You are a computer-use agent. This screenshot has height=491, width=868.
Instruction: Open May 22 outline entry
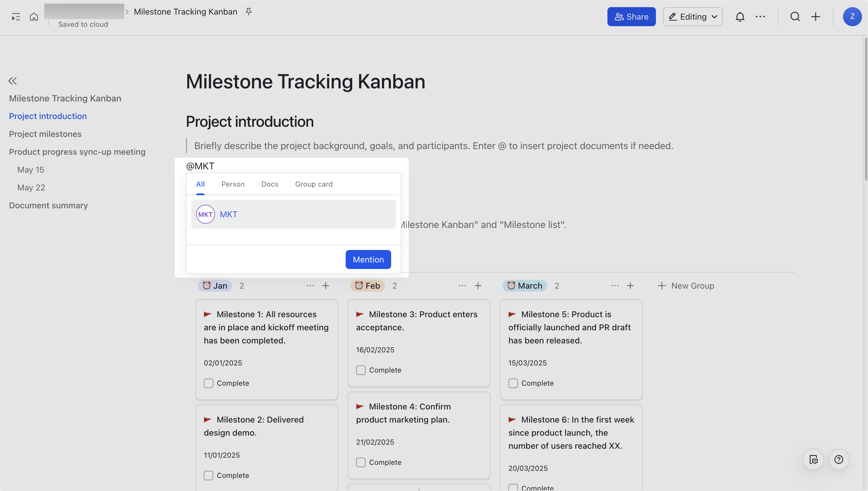click(x=31, y=187)
